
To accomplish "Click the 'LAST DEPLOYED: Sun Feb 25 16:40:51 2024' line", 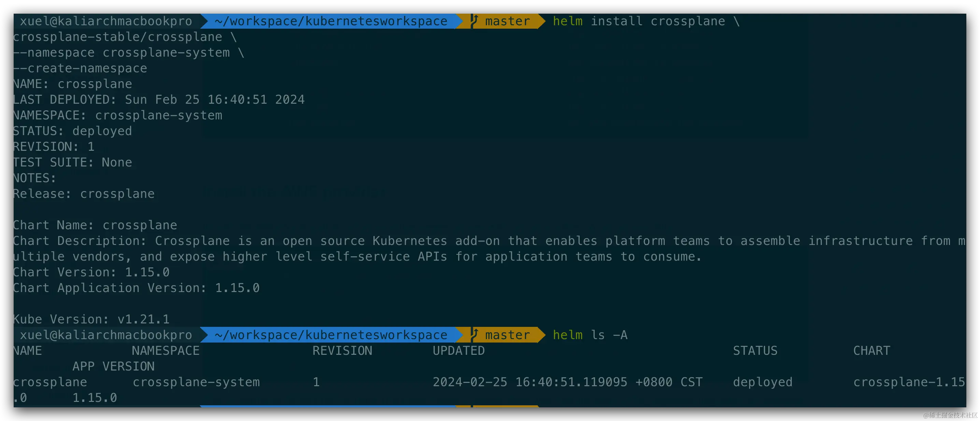I will point(159,99).
